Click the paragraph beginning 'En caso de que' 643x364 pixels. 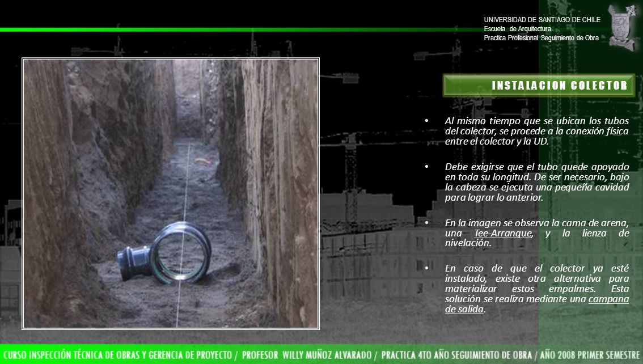537,289
